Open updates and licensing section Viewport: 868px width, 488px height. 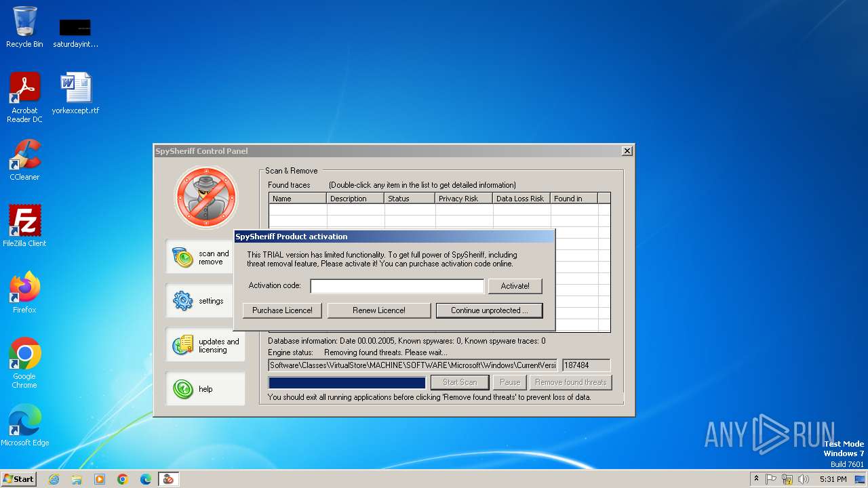tap(205, 346)
